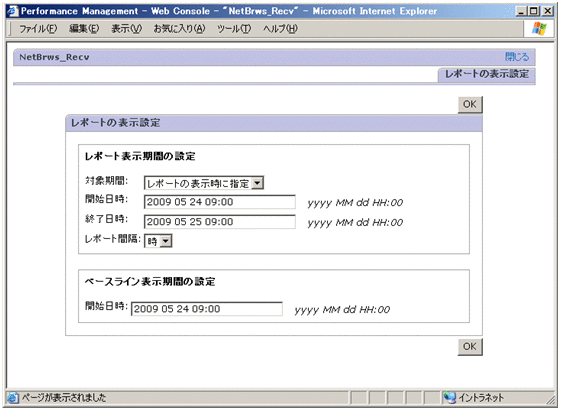
Task: Close the Internet Explorer window
Action: click(x=547, y=11)
